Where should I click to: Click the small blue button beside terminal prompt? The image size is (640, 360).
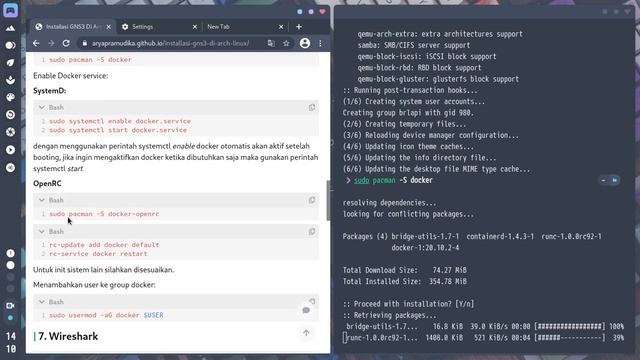(x=614, y=180)
